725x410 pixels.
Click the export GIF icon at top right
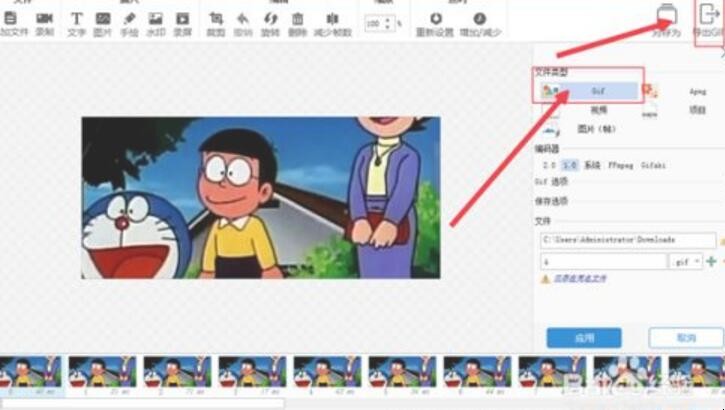click(x=710, y=14)
